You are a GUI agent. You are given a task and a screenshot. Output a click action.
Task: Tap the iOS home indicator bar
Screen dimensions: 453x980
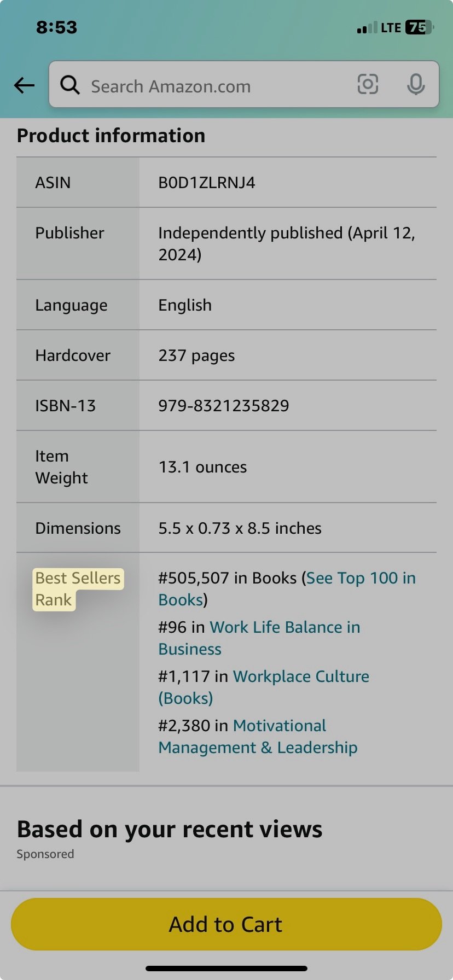(x=226, y=969)
